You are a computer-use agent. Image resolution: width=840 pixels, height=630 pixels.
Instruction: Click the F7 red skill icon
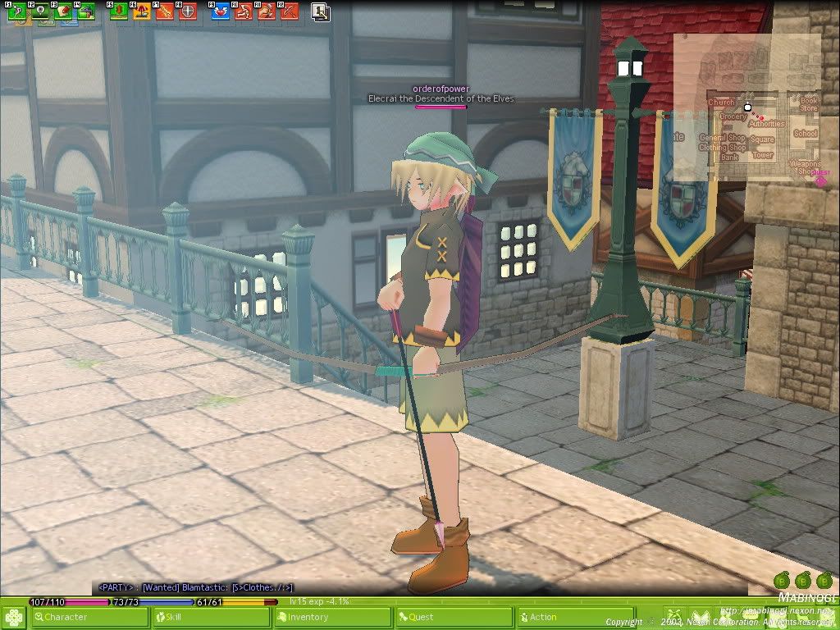coord(165,12)
